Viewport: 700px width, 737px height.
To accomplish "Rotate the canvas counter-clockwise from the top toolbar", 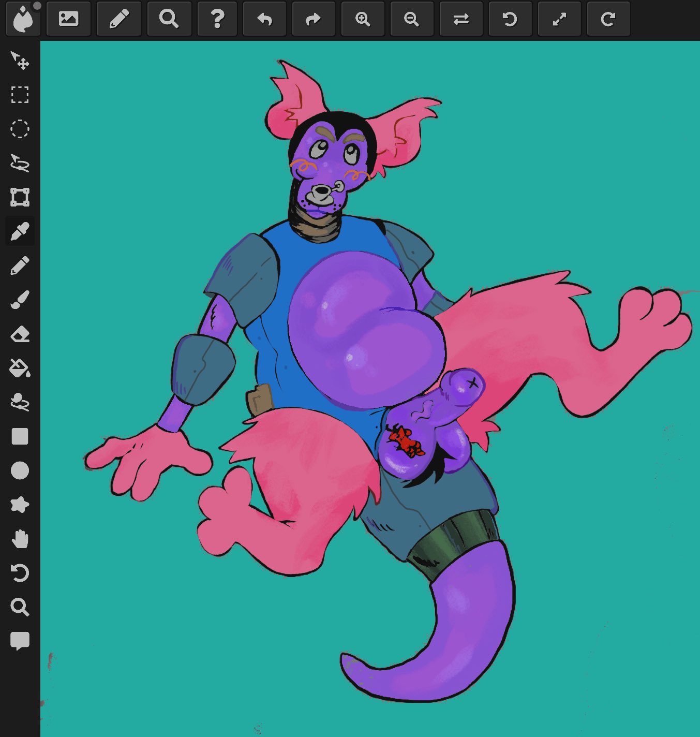I will [510, 19].
